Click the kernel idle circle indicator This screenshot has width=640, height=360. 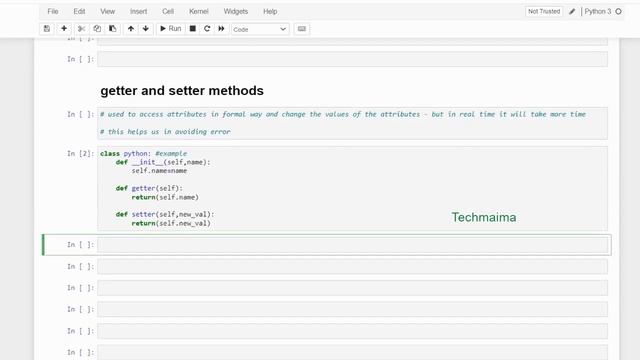[618, 11]
